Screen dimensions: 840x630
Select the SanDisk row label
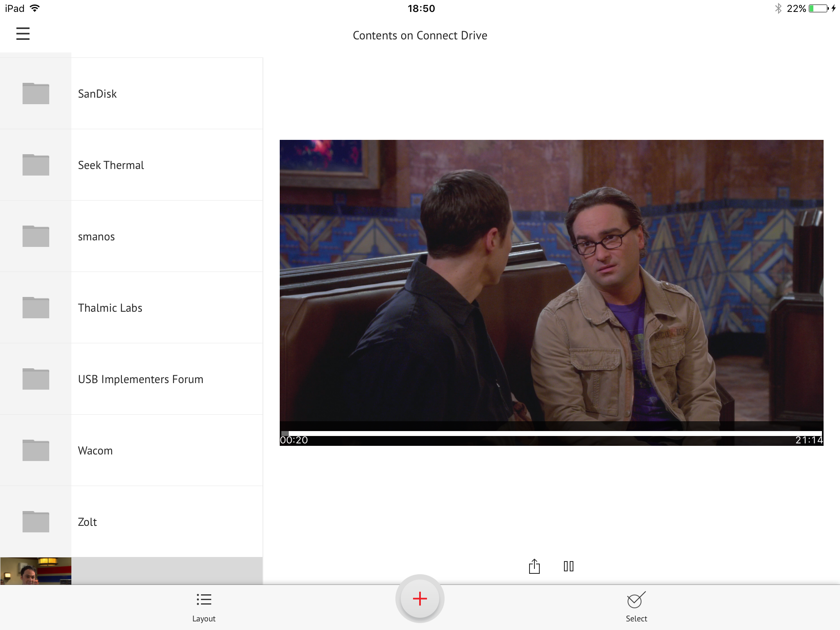(x=97, y=94)
